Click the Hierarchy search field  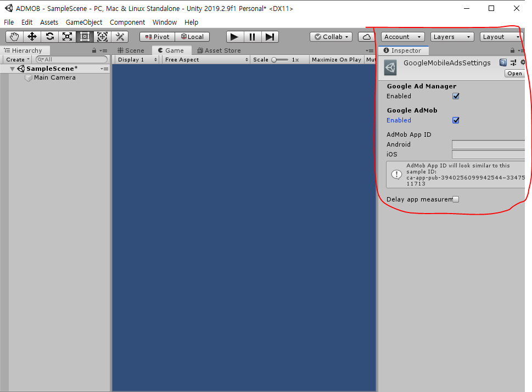click(x=71, y=59)
